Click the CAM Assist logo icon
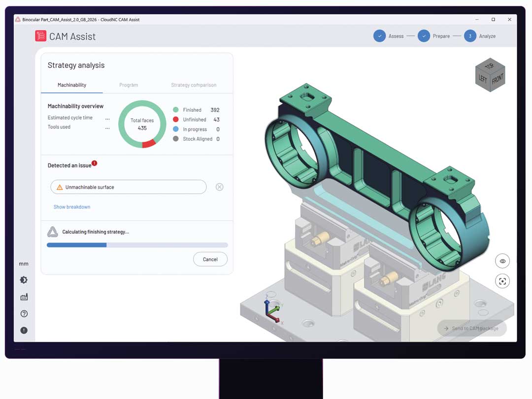532x399 pixels. tap(40, 36)
